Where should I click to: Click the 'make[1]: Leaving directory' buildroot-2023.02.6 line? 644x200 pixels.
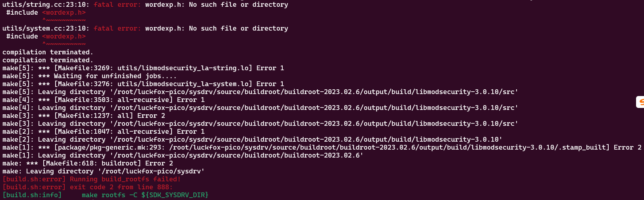point(183,156)
